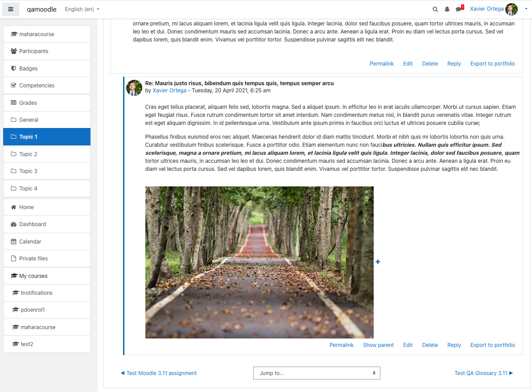Click the Grades table icon
This screenshot has width=532, height=392.
[13, 103]
